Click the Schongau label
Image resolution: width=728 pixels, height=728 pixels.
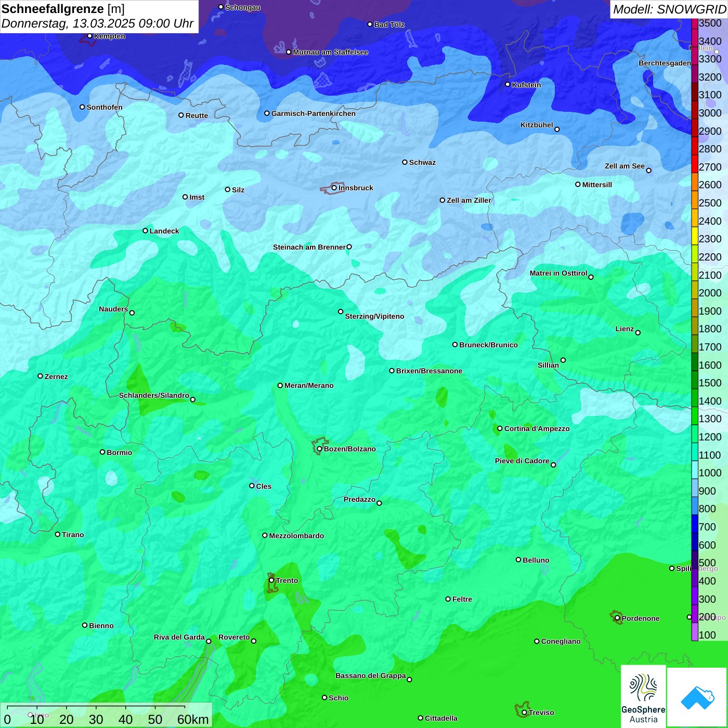[x=243, y=7]
